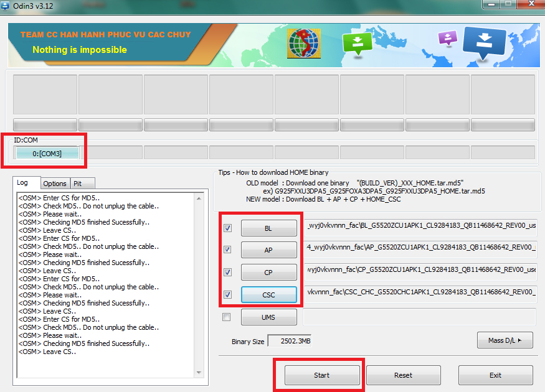This screenshot has width=545, height=392.
Task: Exit the Odin3 application
Action: click(x=495, y=375)
